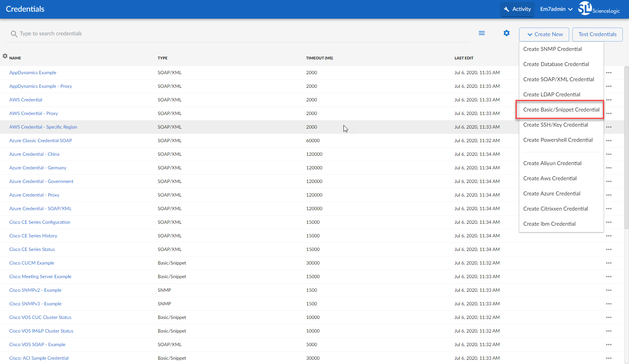The height and width of the screenshot is (364, 629).
Task: Open actions menu for Azure Classic Credential SOAP
Action: coord(609,141)
